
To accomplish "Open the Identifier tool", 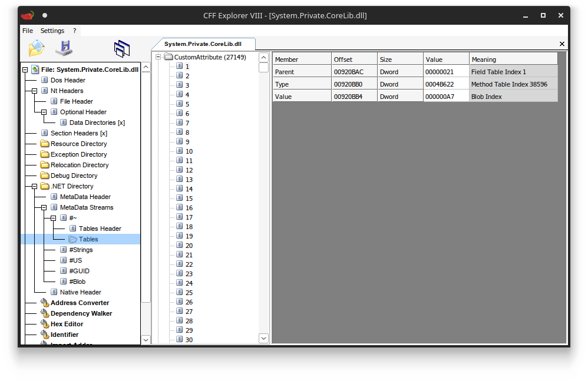I will point(64,335).
